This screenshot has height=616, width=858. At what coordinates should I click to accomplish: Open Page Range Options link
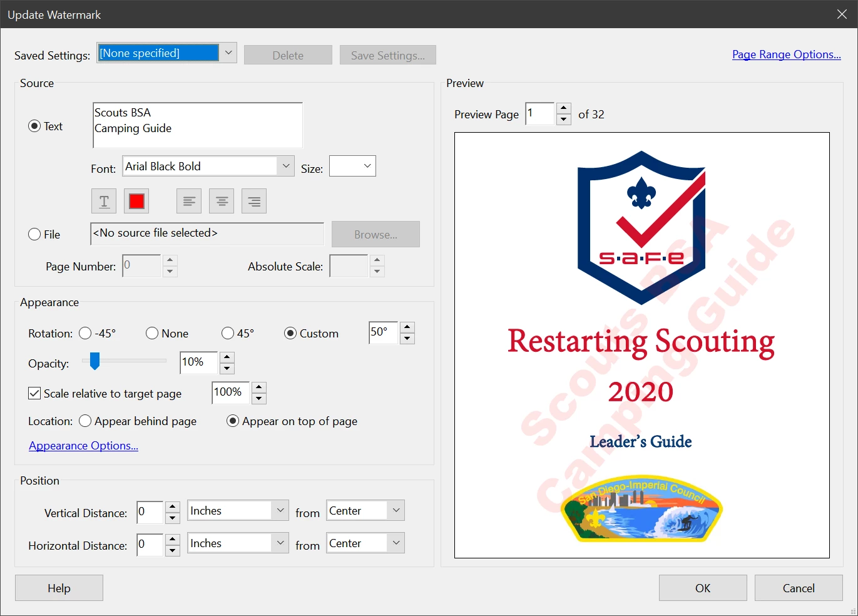coord(787,54)
